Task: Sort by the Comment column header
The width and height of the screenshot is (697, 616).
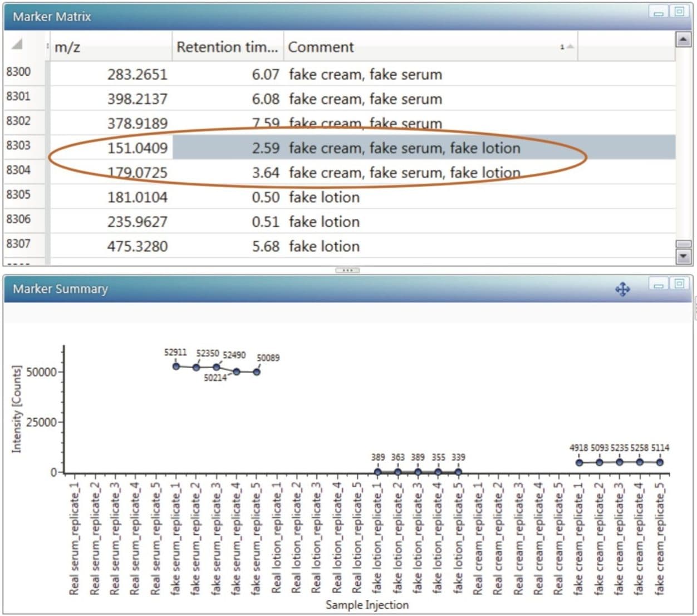Action: click(431, 47)
